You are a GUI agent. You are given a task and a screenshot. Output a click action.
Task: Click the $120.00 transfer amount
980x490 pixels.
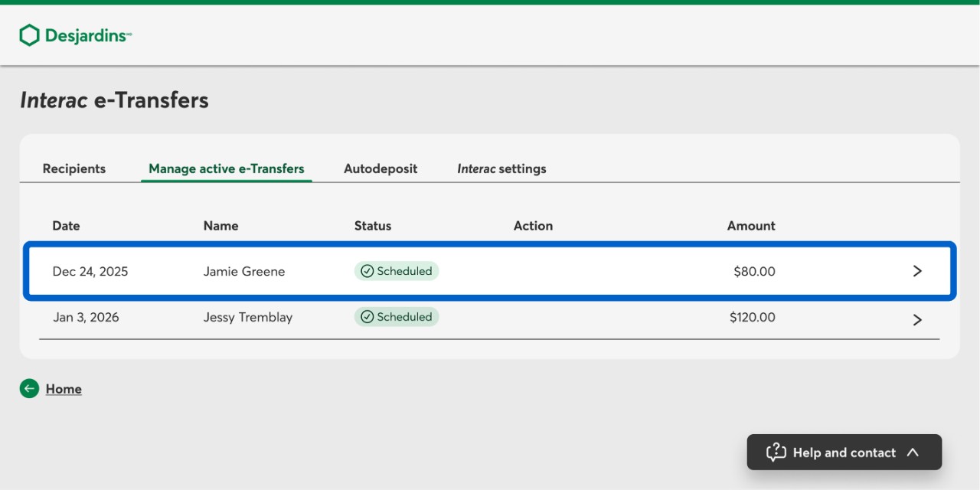752,317
